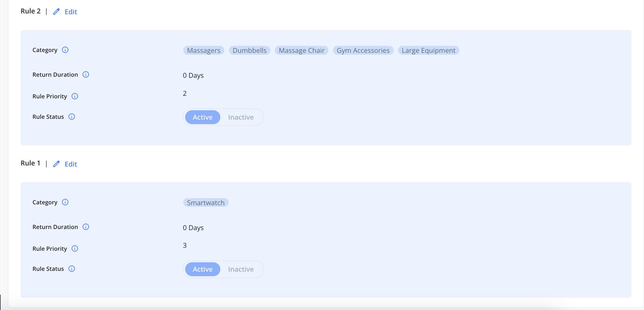Image resolution: width=644 pixels, height=310 pixels.
Task: Click the pencil edit icon for Rule 2
Action: coord(56,12)
